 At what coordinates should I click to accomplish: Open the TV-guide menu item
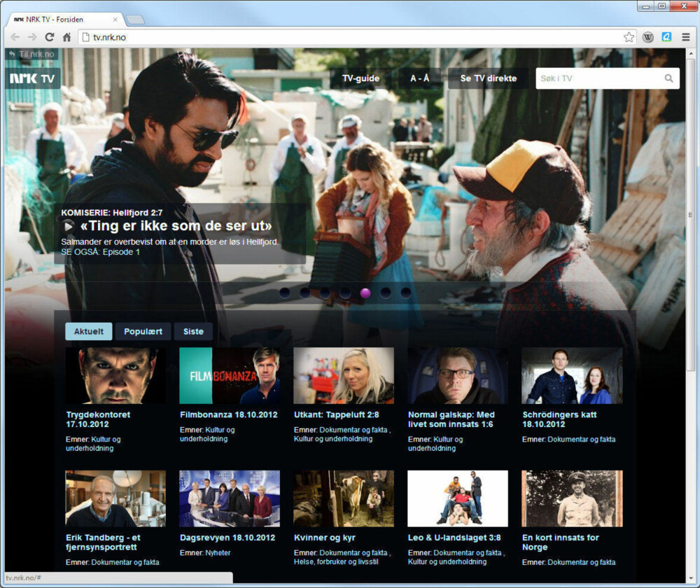[x=360, y=78]
